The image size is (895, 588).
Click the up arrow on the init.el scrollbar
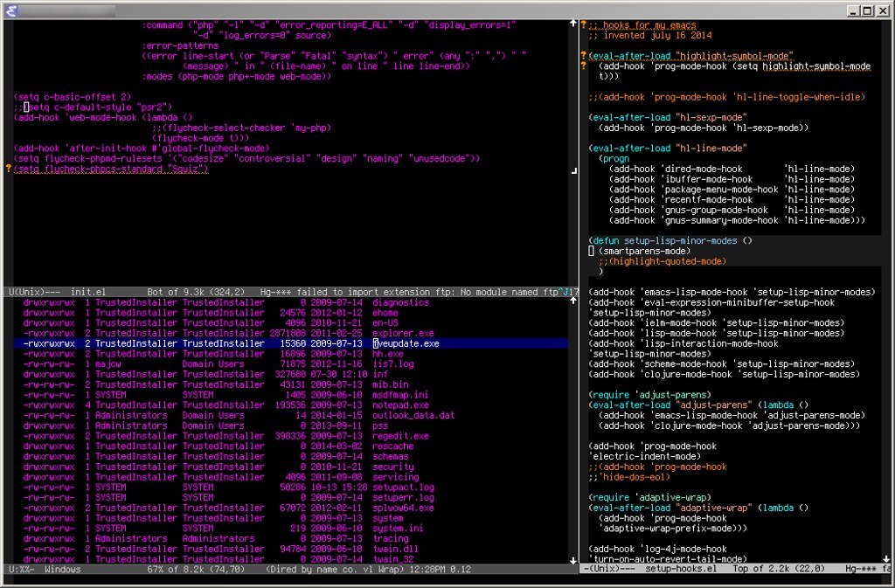[574, 22]
